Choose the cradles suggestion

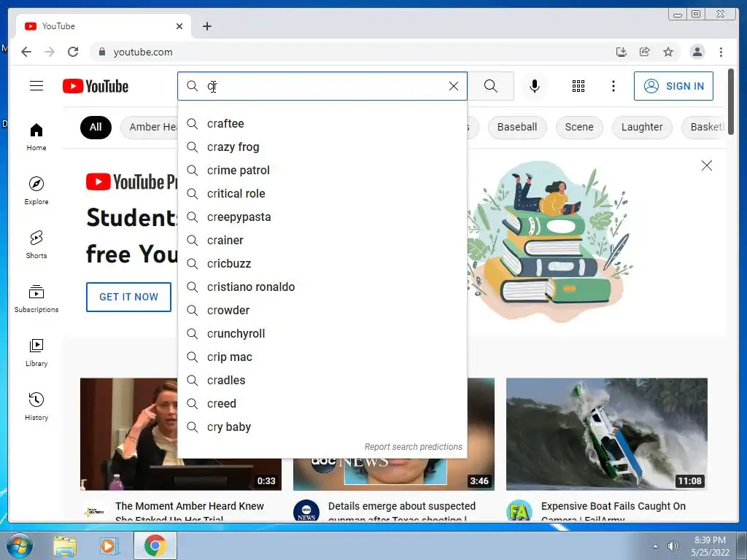(x=322, y=380)
